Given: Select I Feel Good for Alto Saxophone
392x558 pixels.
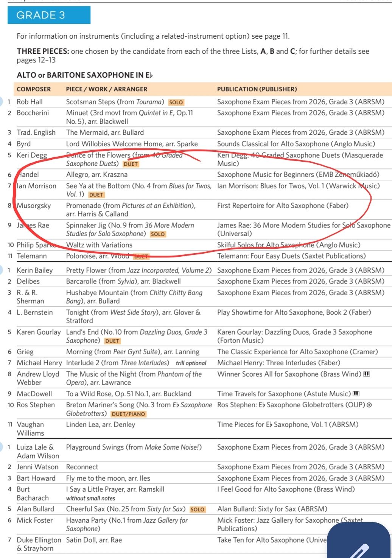Looking at the screenshot, I should 286,489.
